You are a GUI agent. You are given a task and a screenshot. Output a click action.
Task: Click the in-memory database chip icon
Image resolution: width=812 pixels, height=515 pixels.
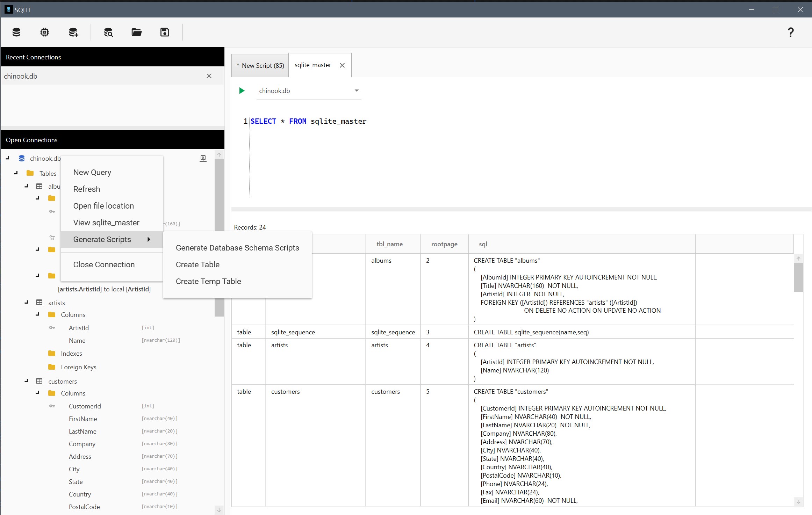[x=45, y=32]
